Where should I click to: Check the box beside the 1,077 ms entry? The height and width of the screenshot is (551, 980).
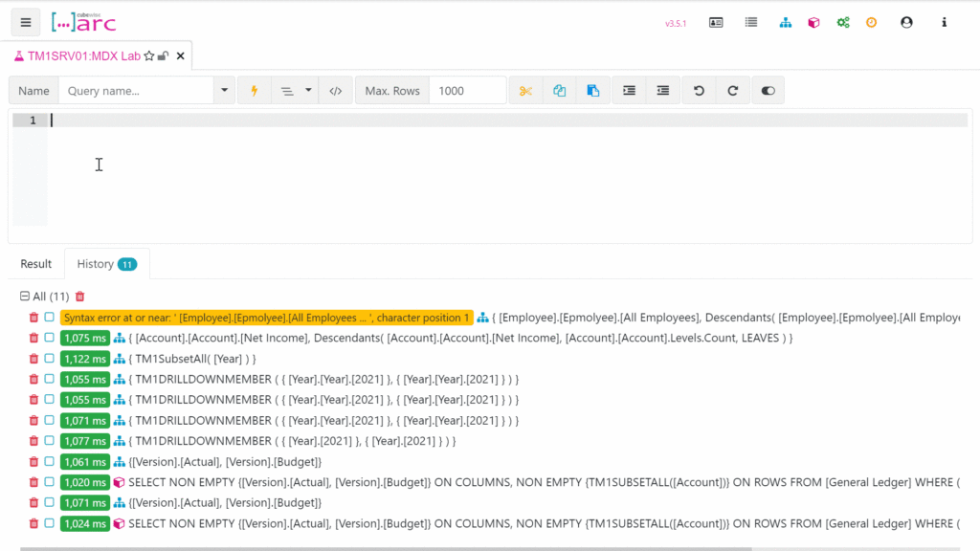pyautogui.click(x=49, y=441)
